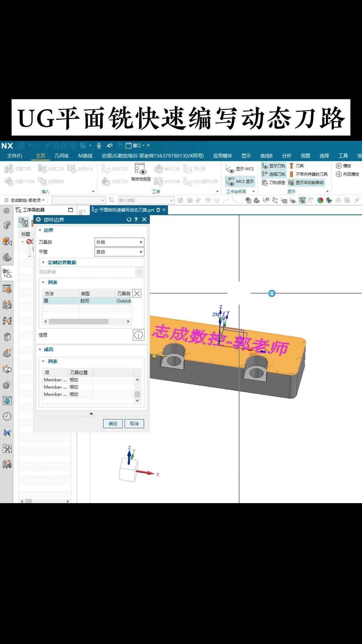Click the members list scroll down arrow
362x644 pixels.
(x=137, y=400)
